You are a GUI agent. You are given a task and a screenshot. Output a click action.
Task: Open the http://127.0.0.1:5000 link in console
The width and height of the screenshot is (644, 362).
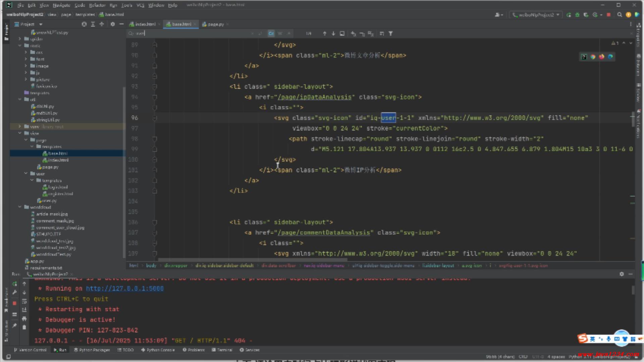124,288
